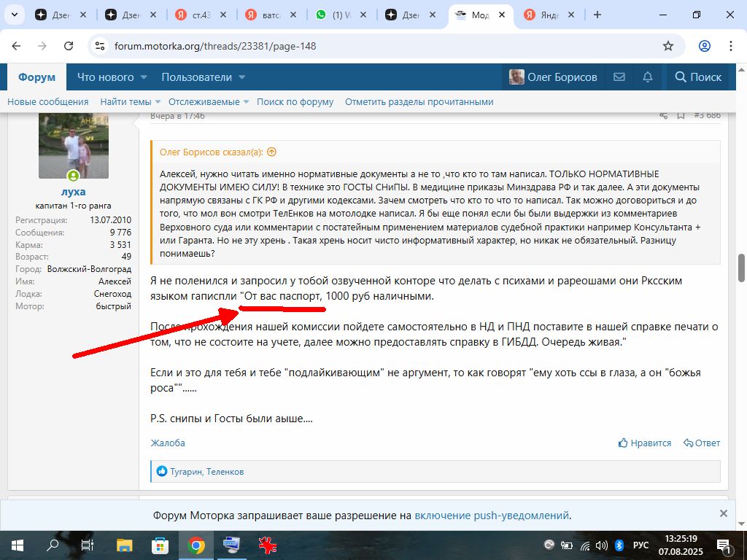The width and height of the screenshot is (747, 560).
Task: Reload the page with the refresh icon
Action: coord(69,46)
